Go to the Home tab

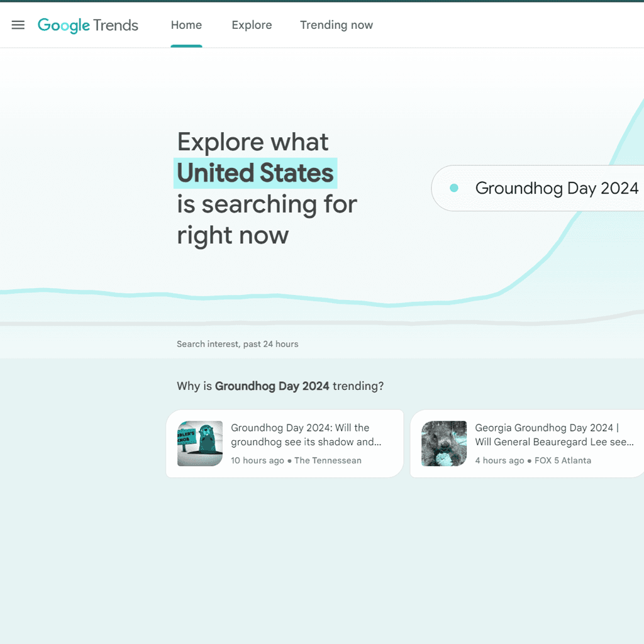click(186, 25)
